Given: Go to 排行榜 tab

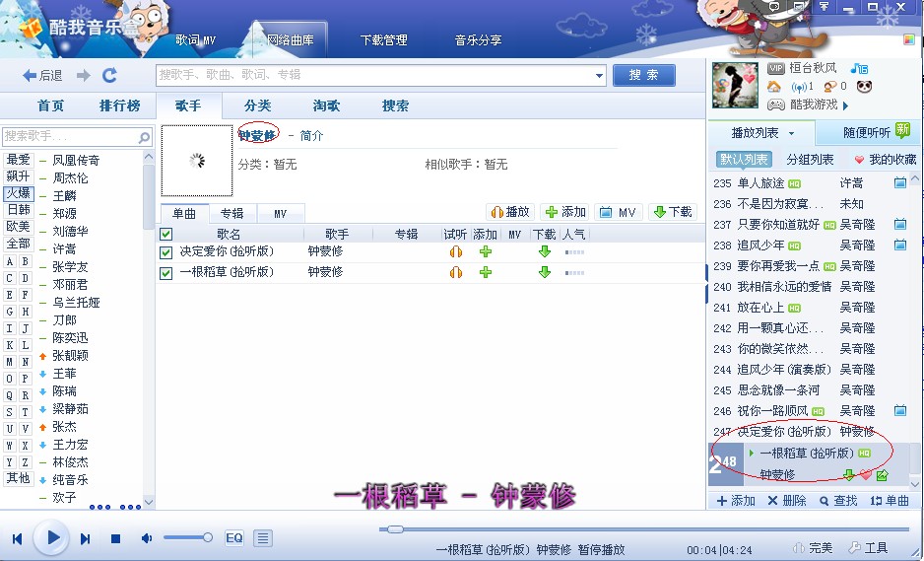Looking at the screenshot, I should (x=119, y=105).
